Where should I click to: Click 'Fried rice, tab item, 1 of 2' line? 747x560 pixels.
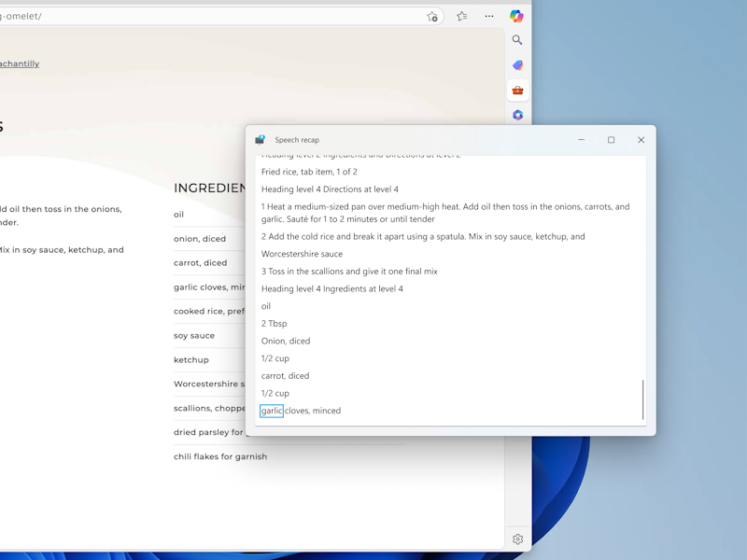click(309, 172)
